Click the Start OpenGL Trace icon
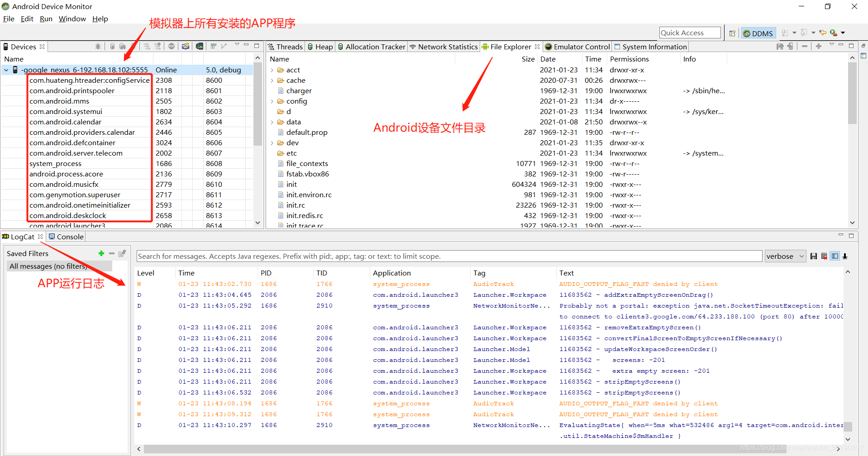 (224, 46)
